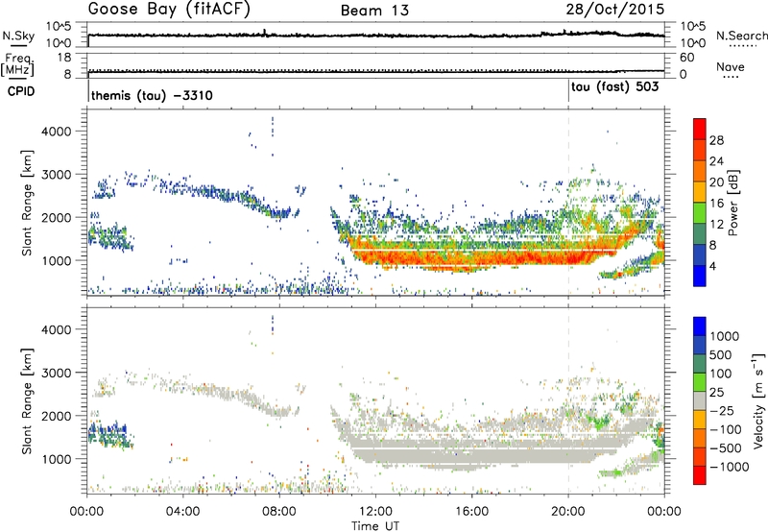The width and height of the screenshot is (768, 532).
Task: Click the 'tau (fast) 503' CPID text
Action: click(x=615, y=87)
